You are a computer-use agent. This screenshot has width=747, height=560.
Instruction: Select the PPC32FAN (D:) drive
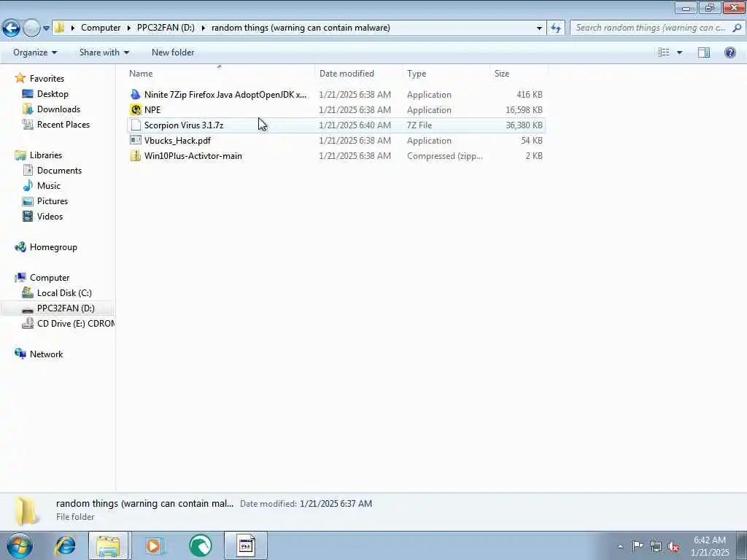coord(66,308)
